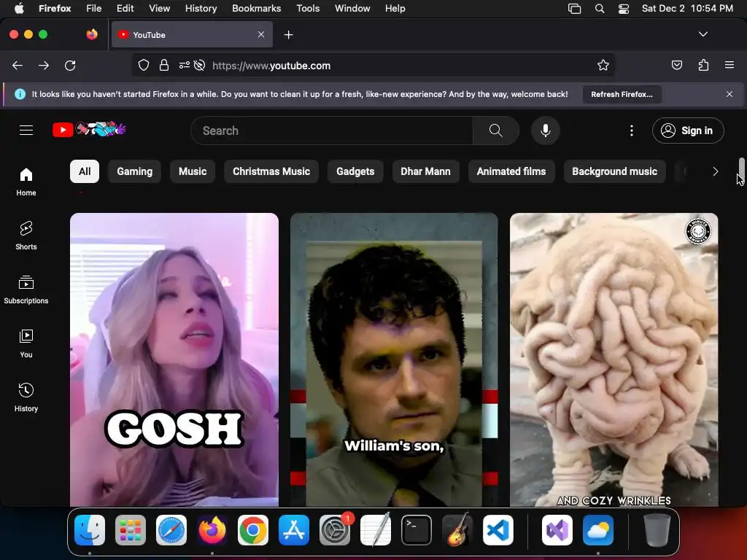Select the Christmas Music chip
Image resolution: width=747 pixels, height=560 pixels.
point(271,171)
